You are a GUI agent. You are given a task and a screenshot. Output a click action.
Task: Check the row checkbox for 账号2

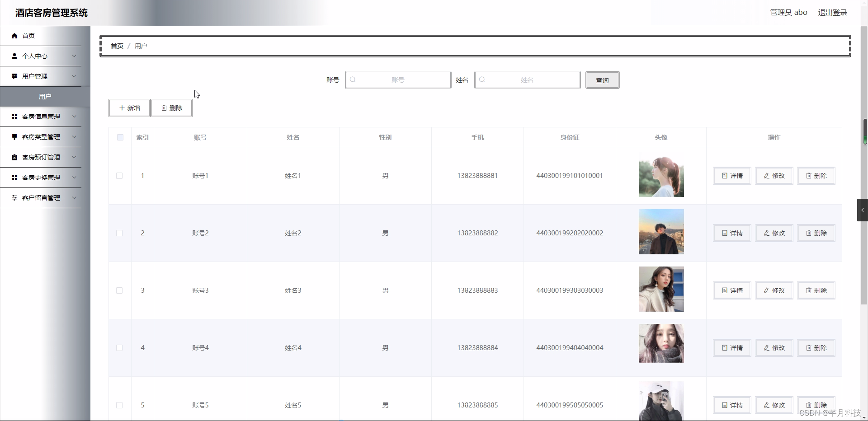119,233
